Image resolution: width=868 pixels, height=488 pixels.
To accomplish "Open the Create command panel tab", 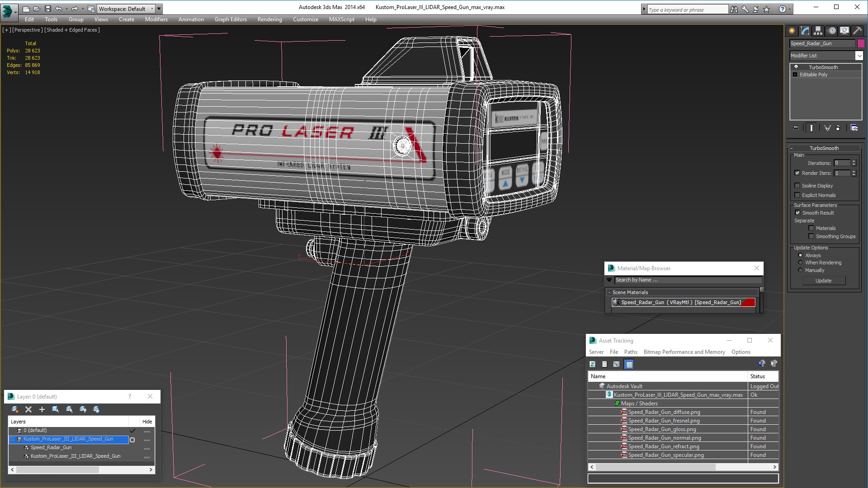I will pos(792,31).
